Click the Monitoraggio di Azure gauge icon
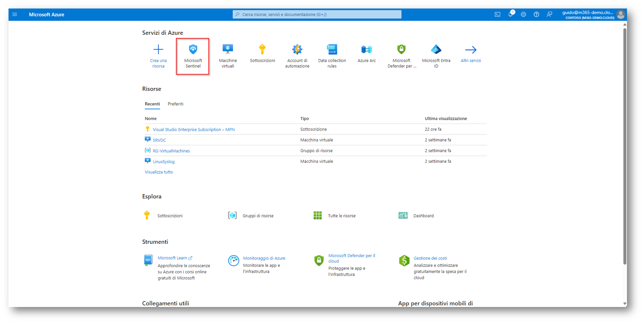Viewport: 644px width, 324px height. click(234, 260)
